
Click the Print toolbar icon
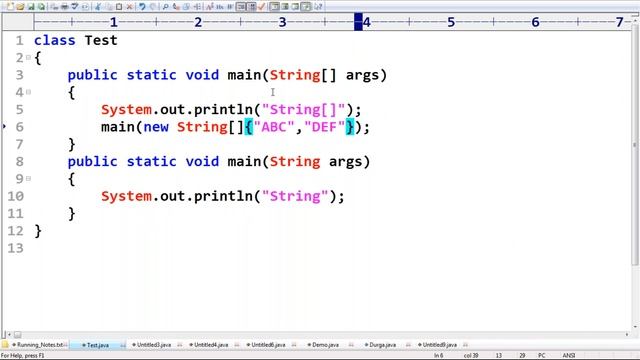pos(64,7)
